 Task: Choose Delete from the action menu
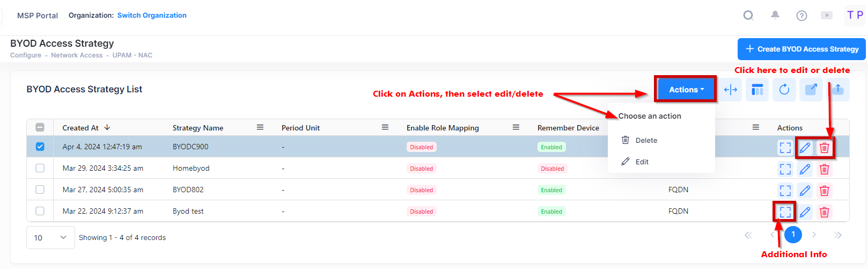click(646, 140)
